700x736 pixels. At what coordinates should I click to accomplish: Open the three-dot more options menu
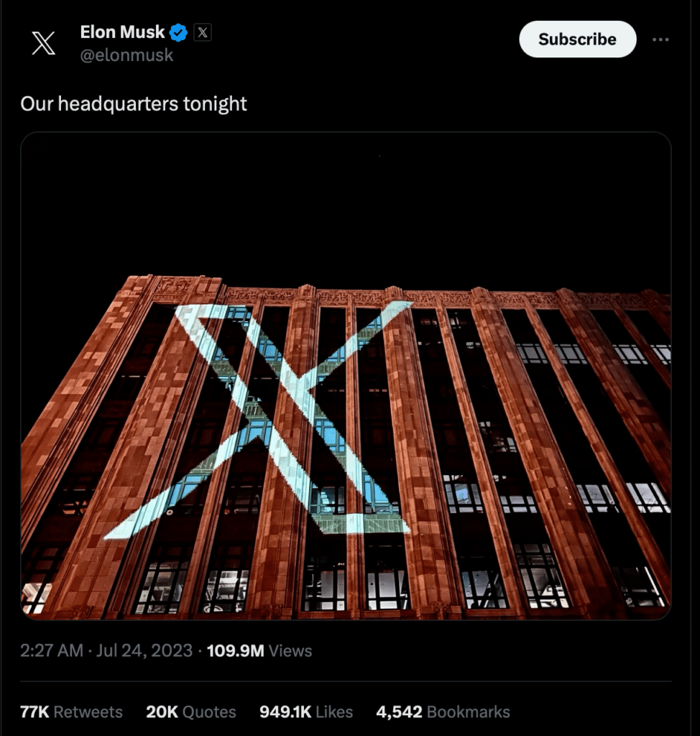click(x=660, y=40)
